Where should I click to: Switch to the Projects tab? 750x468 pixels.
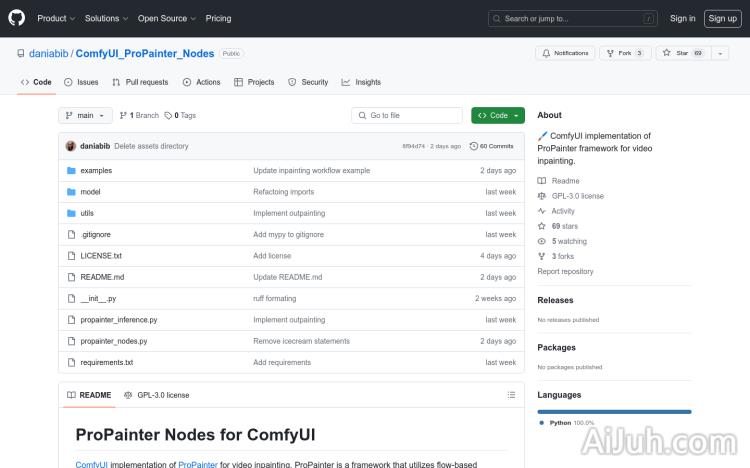coord(254,82)
